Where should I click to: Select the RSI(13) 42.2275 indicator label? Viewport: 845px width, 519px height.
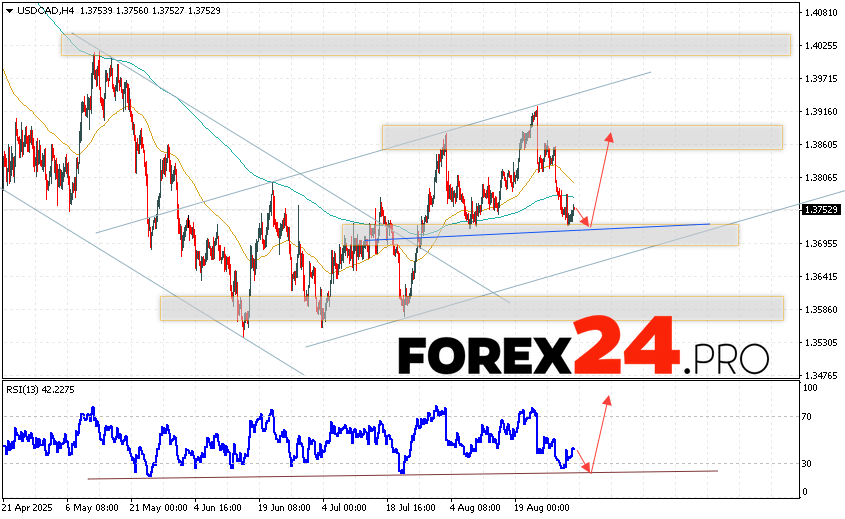(40, 389)
